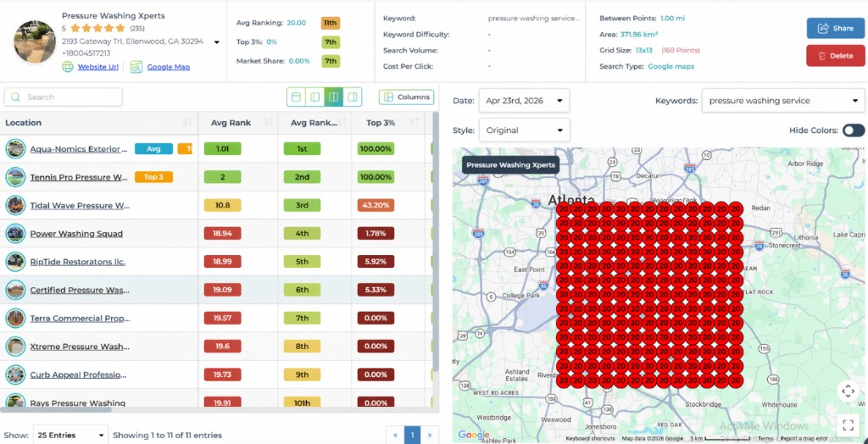Select the right-sidebar layout icon

[353, 97]
